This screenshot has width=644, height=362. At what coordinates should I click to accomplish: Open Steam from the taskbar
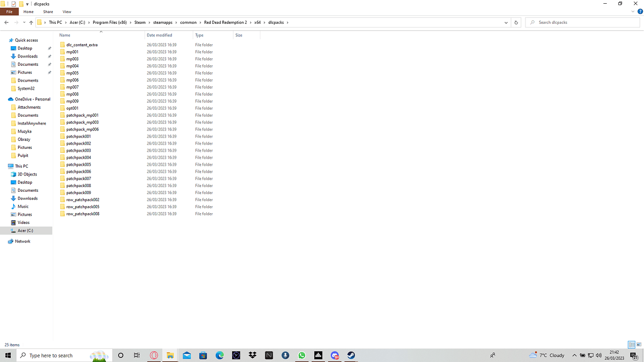click(x=351, y=355)
